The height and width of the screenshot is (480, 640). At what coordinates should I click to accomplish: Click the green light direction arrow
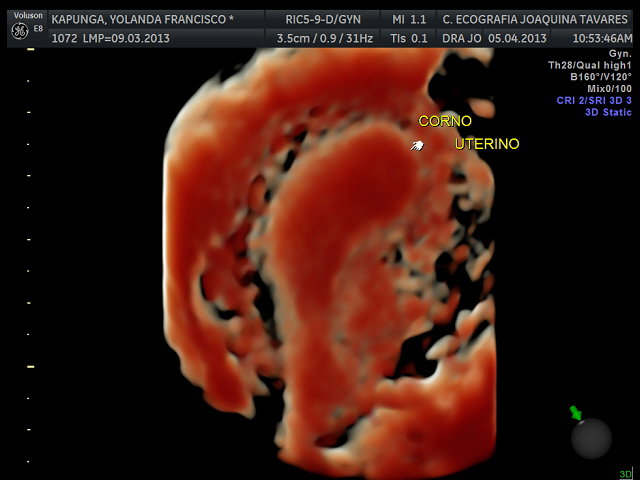tap(576, 412)
